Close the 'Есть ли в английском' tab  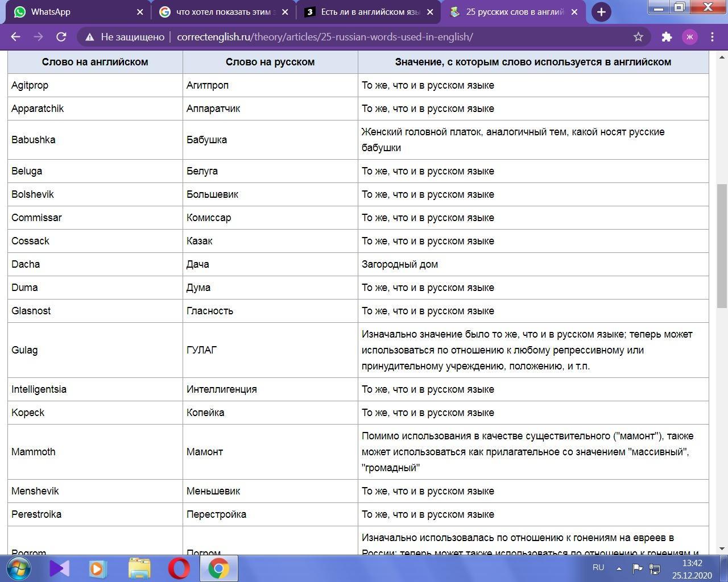pyautogui.click(x=430, y=12)
